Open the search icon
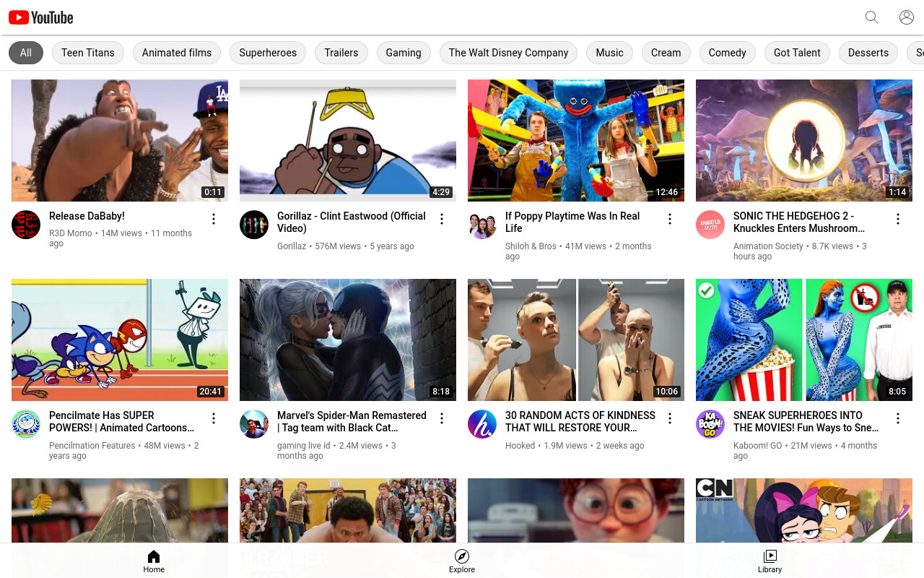This screenshot has height=578, width=924. [872, 17]
